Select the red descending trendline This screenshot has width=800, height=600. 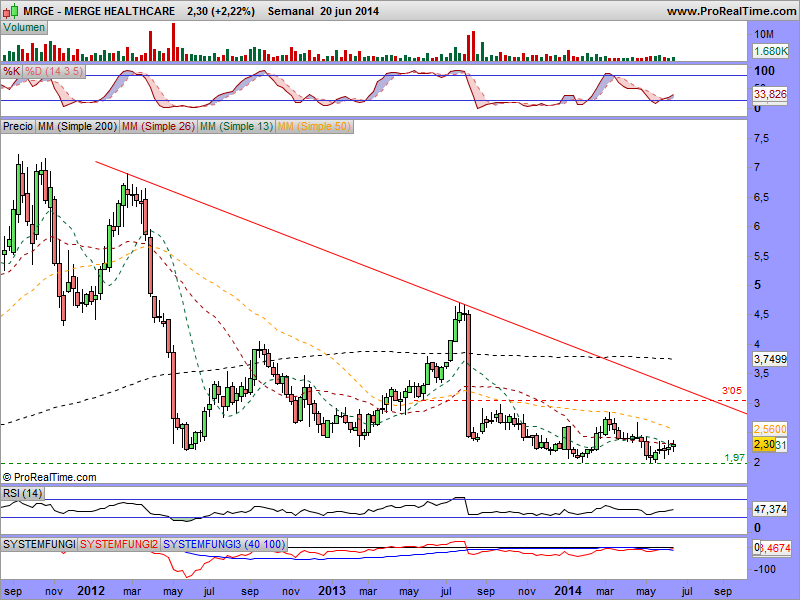tap(421, 288)
